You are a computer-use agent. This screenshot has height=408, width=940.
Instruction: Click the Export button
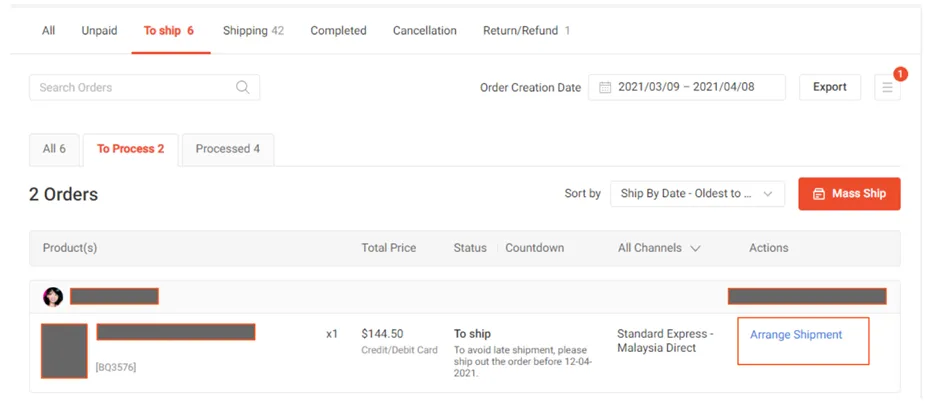click(829, 87)
